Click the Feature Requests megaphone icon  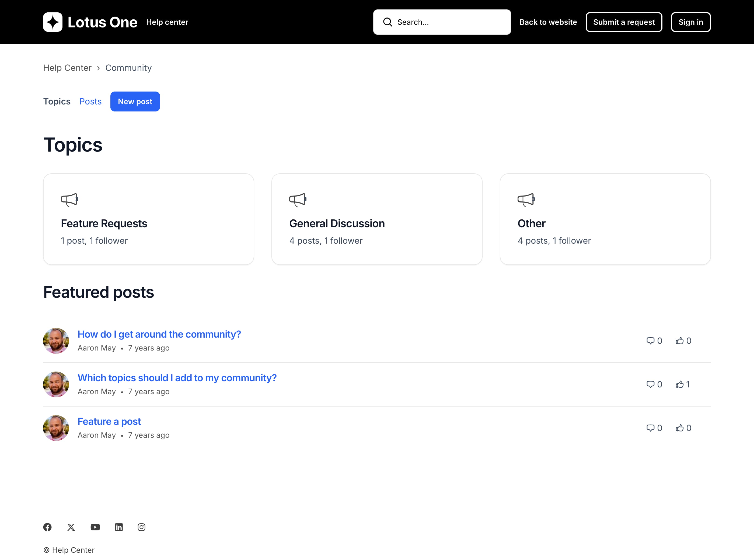[x=69, y=200]
